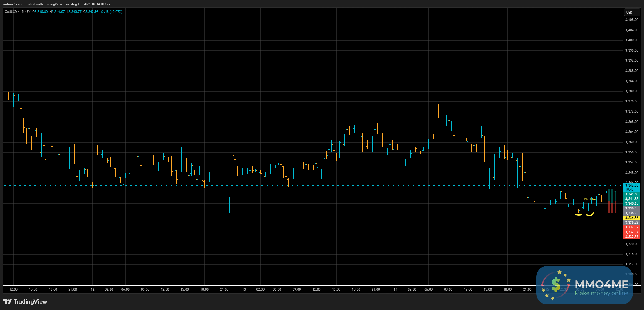This screenshot has width=644, height=310.
Task: Click the XAUUSD symbol name in legend
Action: pyautogui.click(x=11, y=12)
